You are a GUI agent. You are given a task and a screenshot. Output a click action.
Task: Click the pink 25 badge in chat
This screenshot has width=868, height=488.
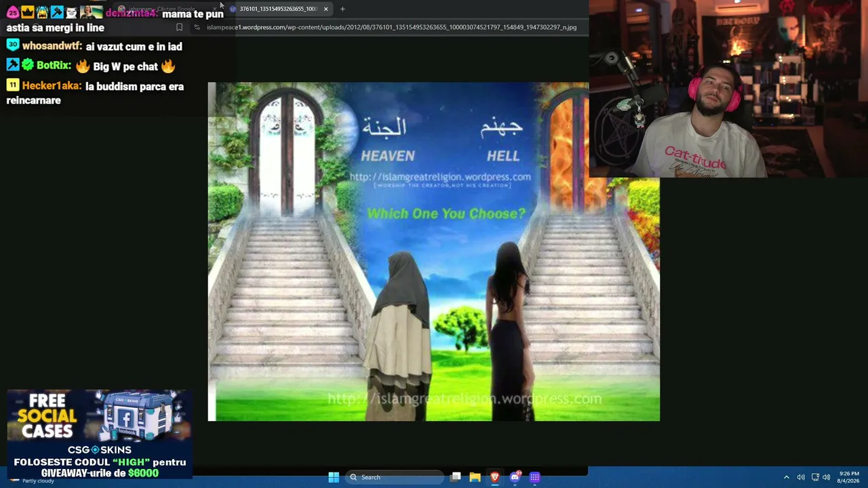pos(13,12)
